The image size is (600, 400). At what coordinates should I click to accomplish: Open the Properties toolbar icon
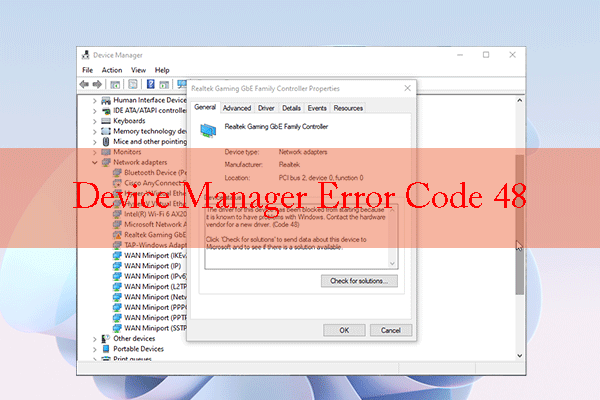pyautogui.click(x=133, y=84)
